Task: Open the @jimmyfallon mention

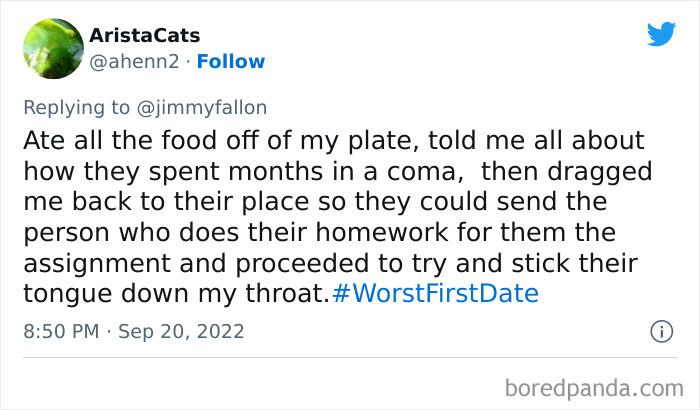Action: (x=209, y=108)
